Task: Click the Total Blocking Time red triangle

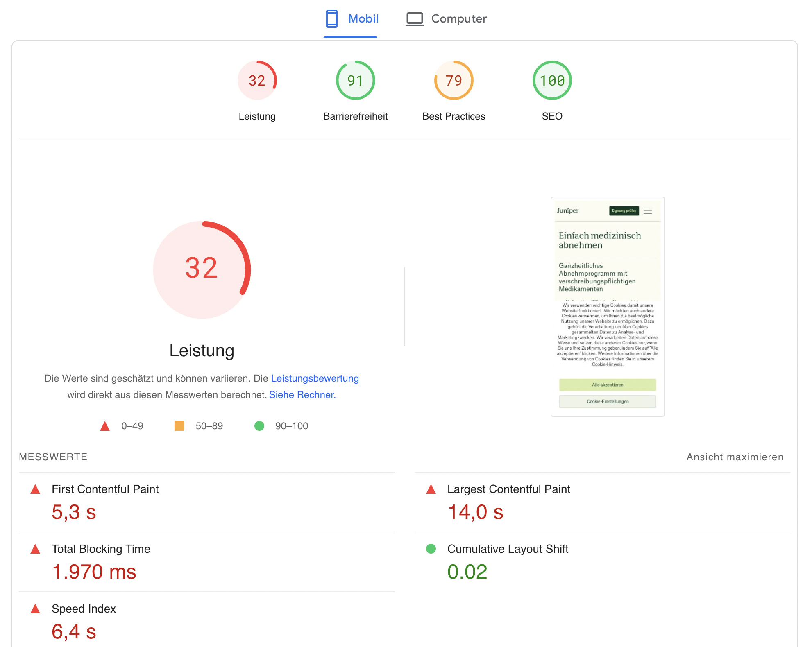Action: 35,549
